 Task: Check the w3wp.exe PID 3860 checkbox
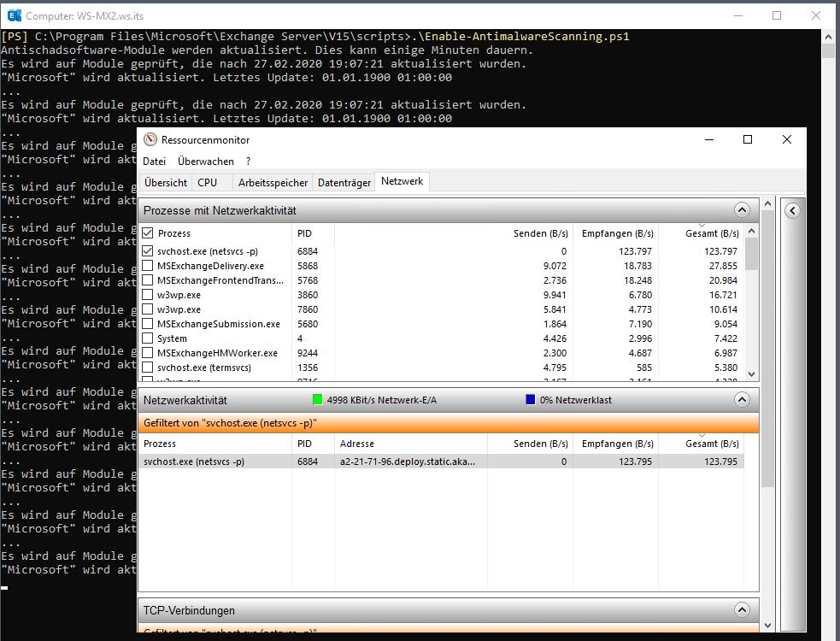(x=148, y=294)
